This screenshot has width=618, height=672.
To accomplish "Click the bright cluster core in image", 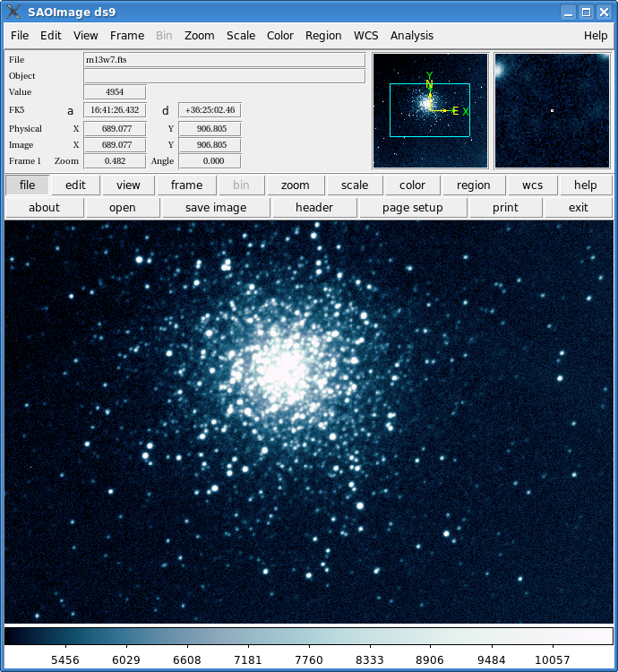I will (285, 366).
